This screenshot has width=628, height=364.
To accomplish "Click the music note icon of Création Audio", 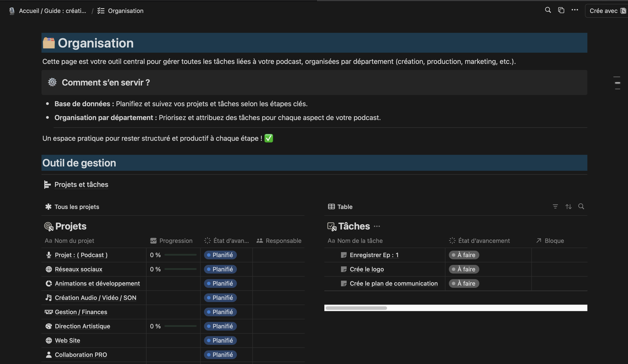I will [x=49, y=298].
